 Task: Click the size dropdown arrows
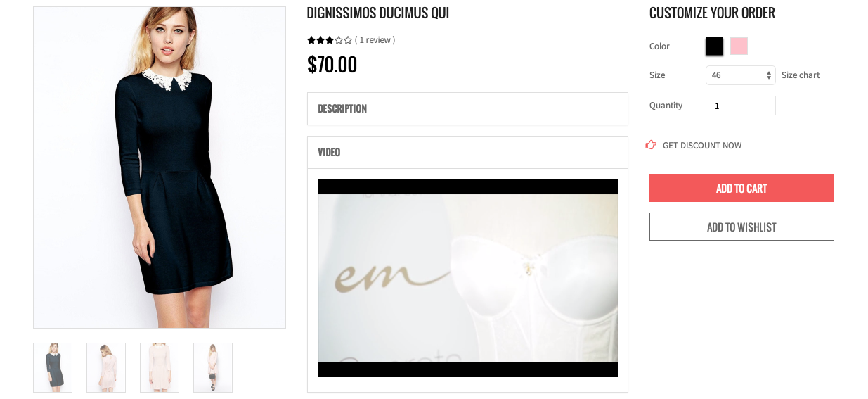click(x=768, y=75)
